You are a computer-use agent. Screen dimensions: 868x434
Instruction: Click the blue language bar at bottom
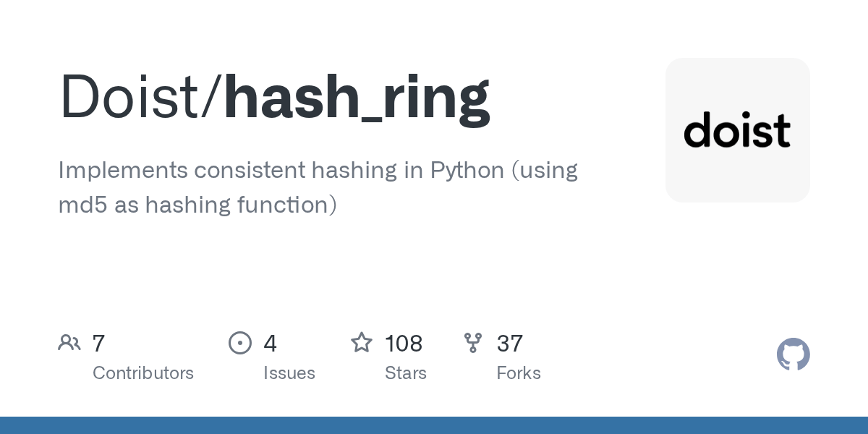point(434,425)
